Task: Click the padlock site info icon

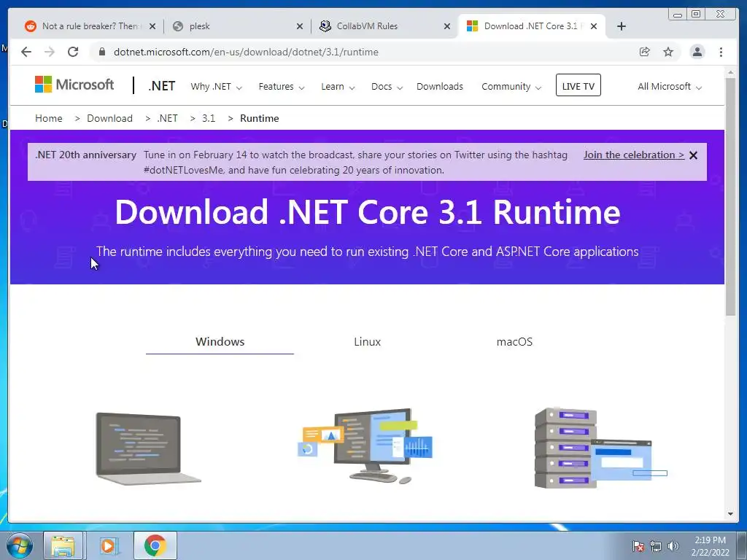Action: pos(101,52)
